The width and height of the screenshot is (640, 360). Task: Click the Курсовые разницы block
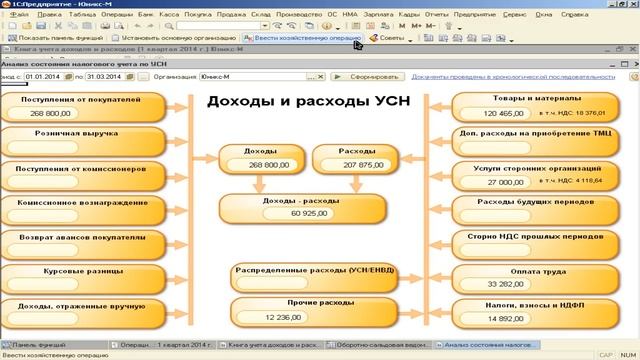(x=83, y=279)
